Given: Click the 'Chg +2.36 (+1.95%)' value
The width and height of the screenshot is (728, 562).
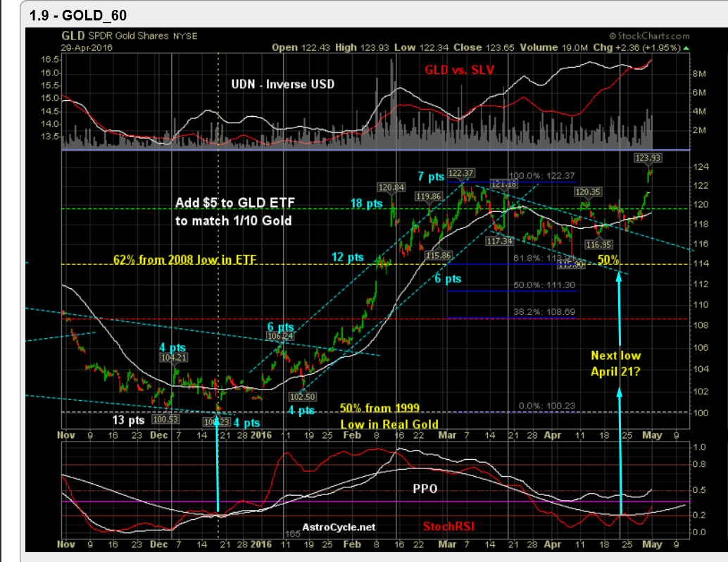Looking at the screenshot, I should pyautogui.click(x=636, y=47).
